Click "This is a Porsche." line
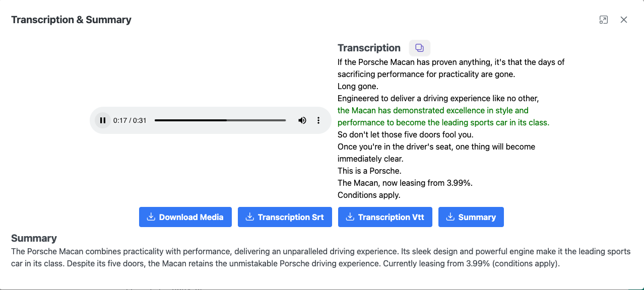The width and height of the screenshot is (644, 290). pos(369,171)
